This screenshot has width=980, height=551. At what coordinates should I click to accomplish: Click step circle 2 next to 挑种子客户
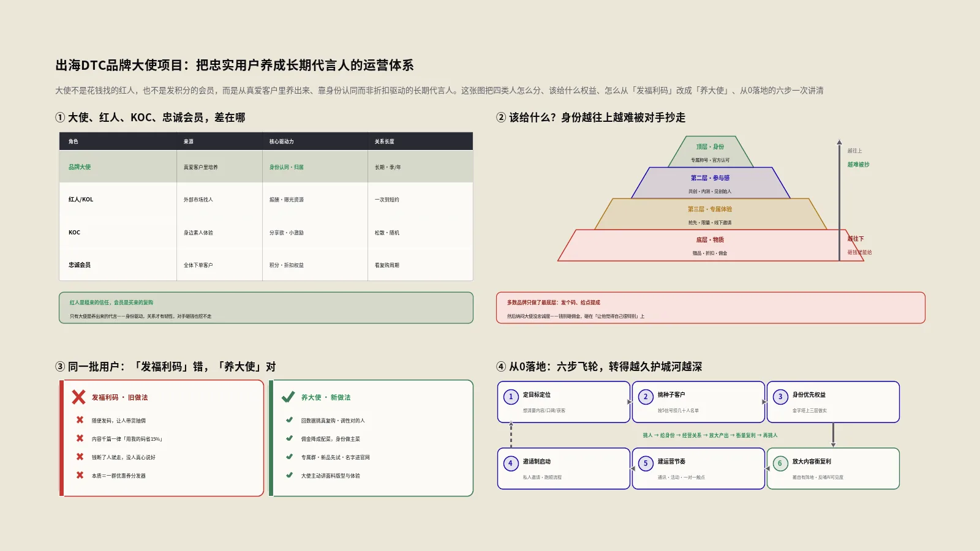(646, 397)
